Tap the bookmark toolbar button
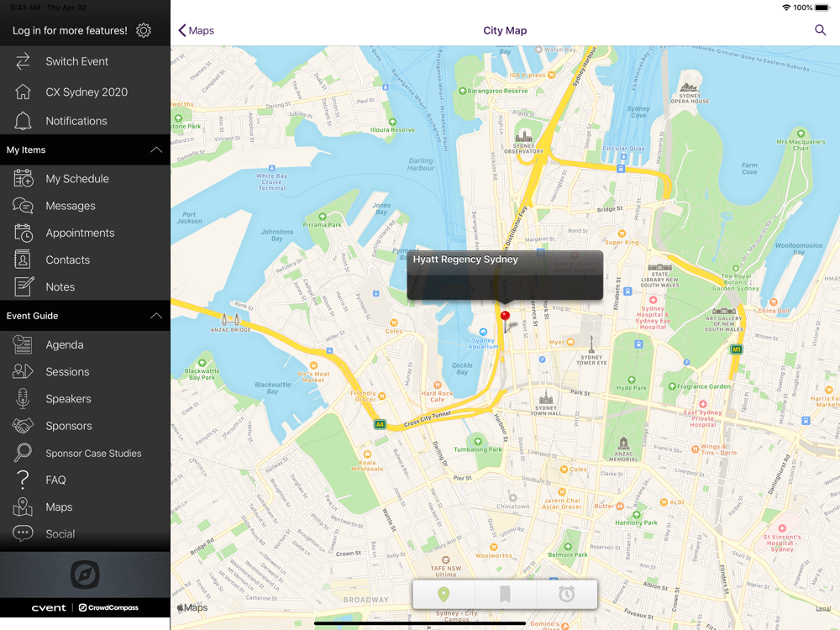The height and width of the screenshot is (630, 840). click(505, 594)
